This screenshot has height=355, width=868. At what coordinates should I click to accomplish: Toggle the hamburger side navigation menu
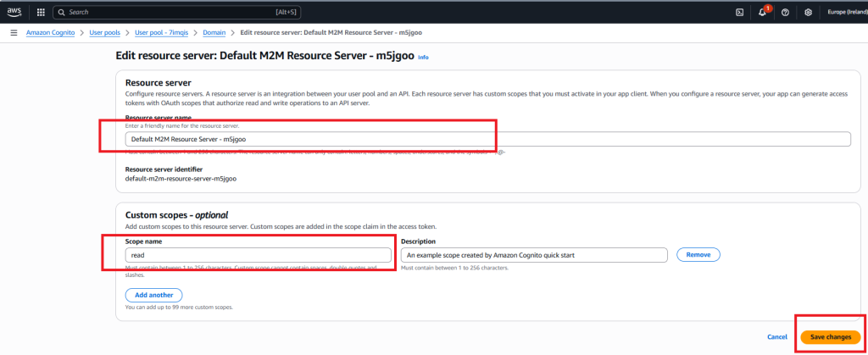(14, 33)
